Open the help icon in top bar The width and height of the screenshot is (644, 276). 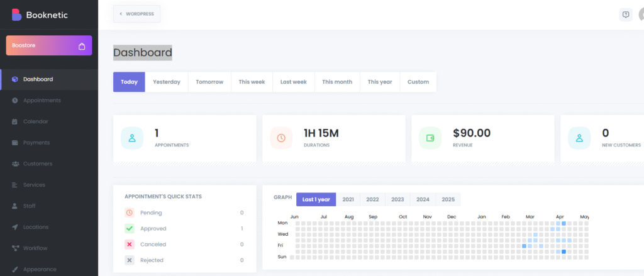(625, 14)
